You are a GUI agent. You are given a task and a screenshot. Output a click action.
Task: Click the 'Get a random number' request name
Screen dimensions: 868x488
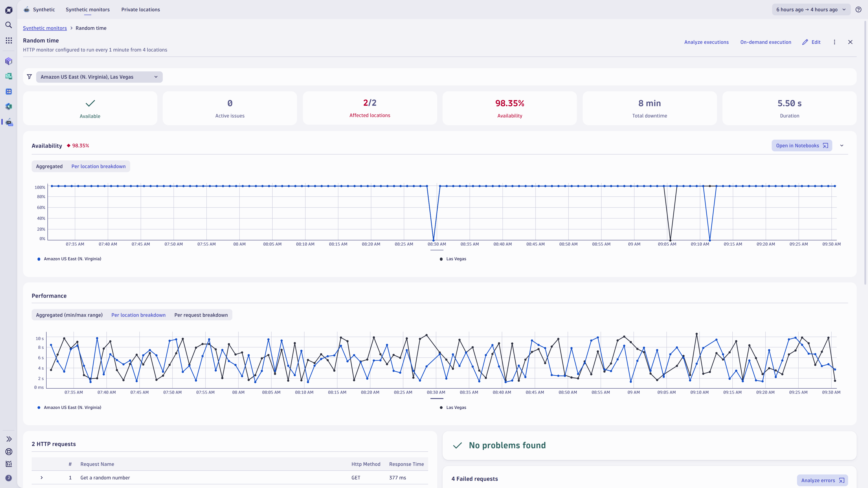105,478
